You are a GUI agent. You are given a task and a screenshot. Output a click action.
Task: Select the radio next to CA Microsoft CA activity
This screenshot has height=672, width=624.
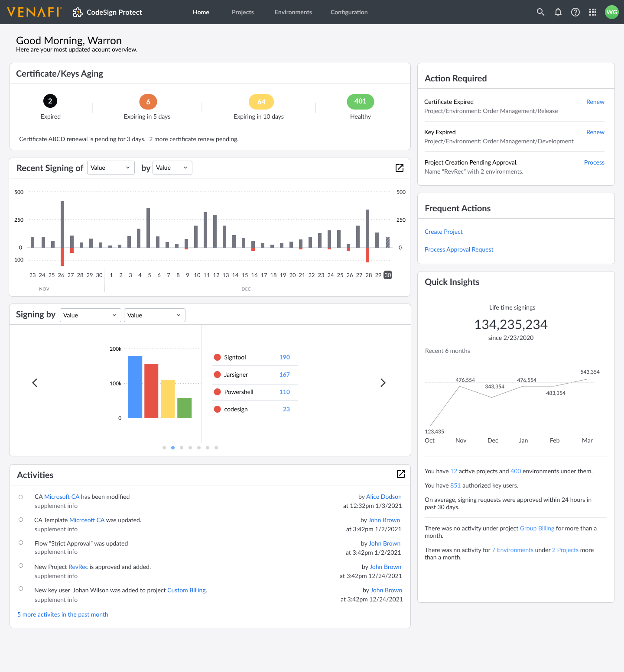21,497
